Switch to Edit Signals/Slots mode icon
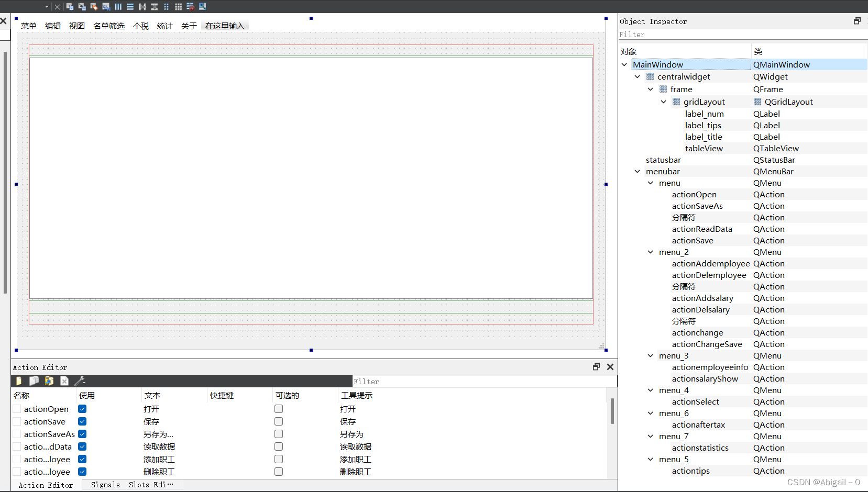This screenshot has width=868, height=492. click(82, 7)
